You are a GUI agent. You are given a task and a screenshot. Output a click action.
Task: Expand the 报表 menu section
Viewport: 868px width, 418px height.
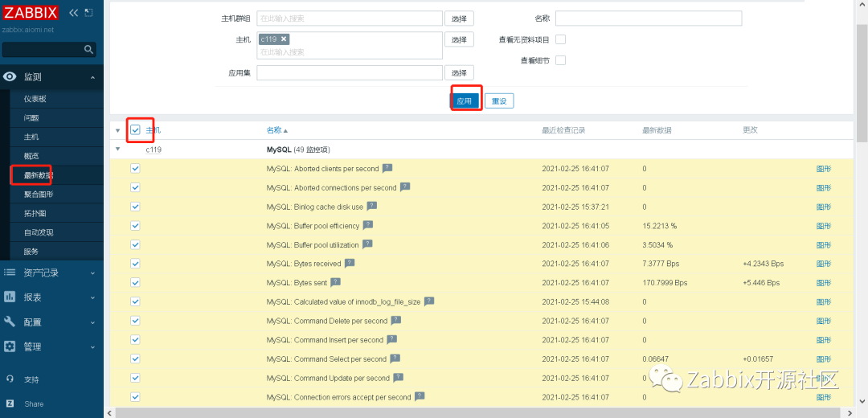pyautogui.click(x=92, y=297)
